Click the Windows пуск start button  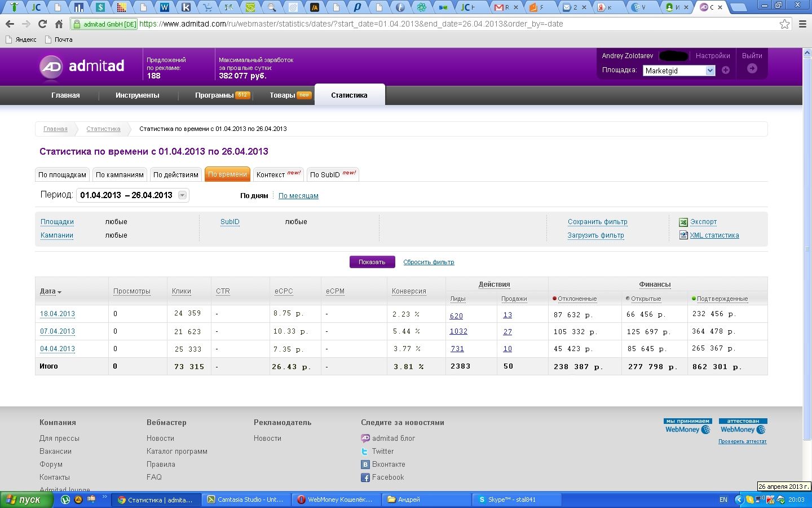click(x=27, y=500)
